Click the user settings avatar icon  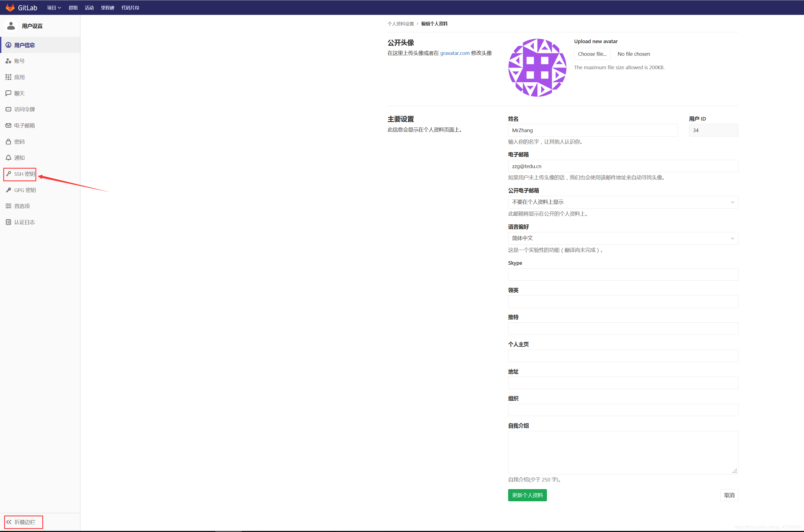(x=11, y=26)
